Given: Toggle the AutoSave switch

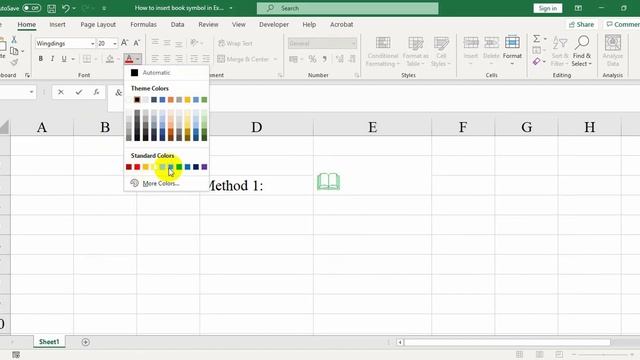Looking at the screenshot, I should (31, 8).
